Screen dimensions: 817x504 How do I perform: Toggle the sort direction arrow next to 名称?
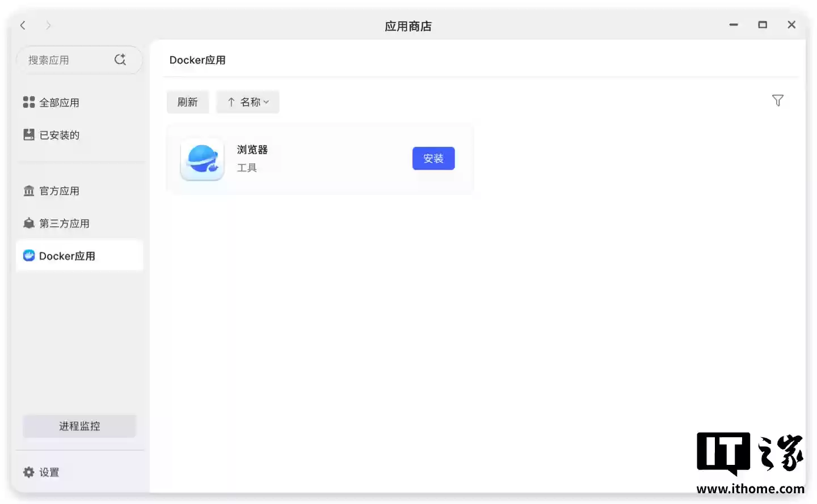pos(231,101)
